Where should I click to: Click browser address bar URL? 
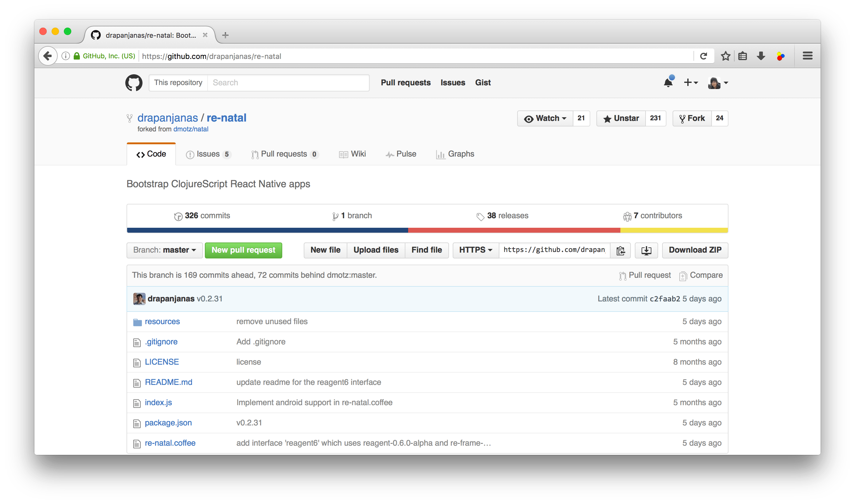coord(416,56)
